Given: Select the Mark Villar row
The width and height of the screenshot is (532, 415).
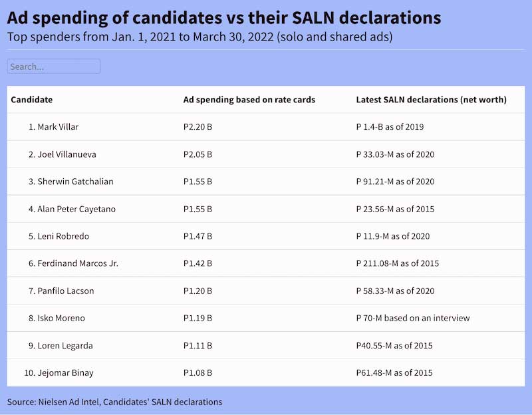Looking at the screenshot, I should point(265,126).
